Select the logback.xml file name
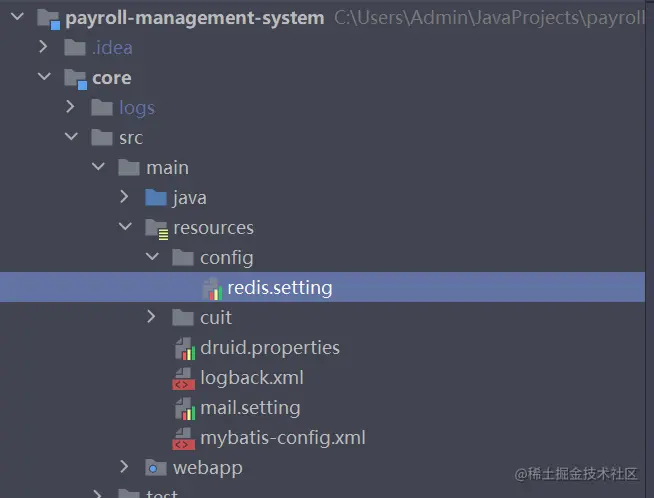654x498 pixels. (x=252, y=378)
